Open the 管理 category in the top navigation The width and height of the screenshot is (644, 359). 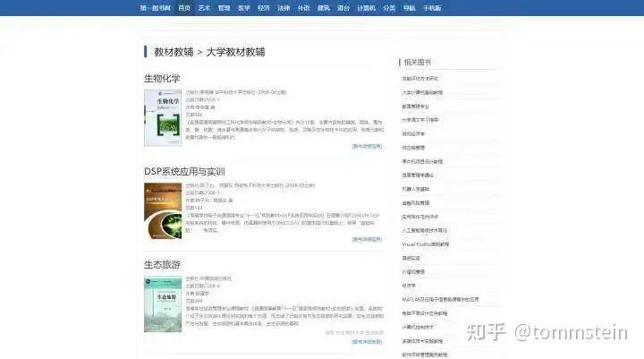tap(224, 8)
